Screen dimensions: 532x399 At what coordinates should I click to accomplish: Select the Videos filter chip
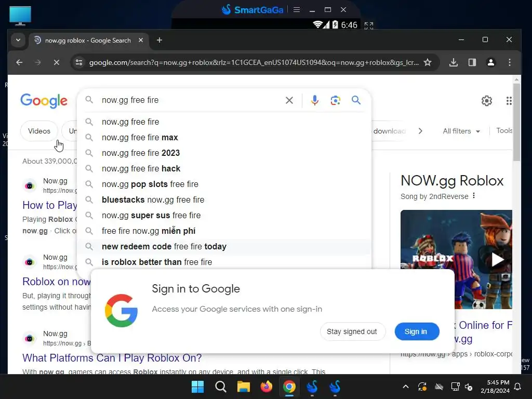pos(39,131)
